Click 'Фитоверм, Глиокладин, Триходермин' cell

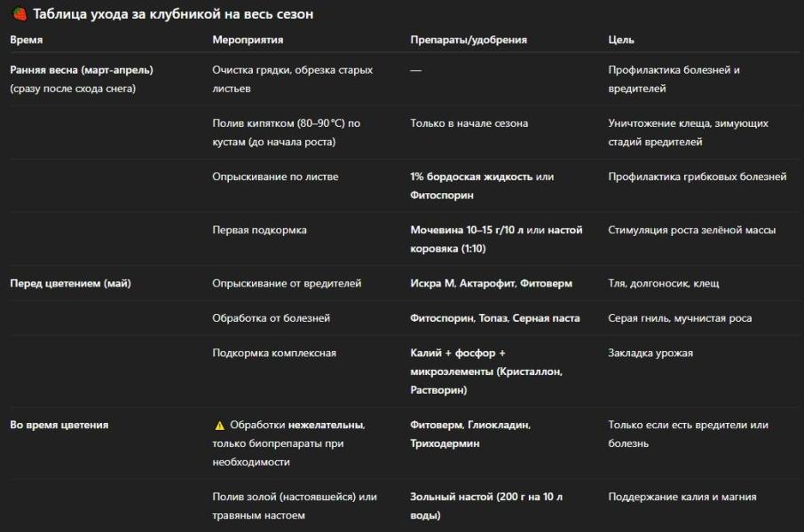pyautogui.click(x=470, y=434)
